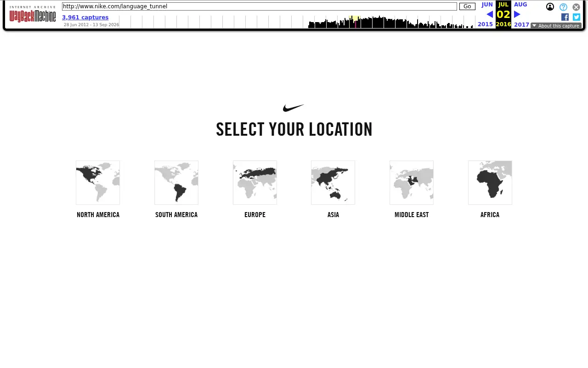Viewport: 588px width, 368px height.
Task: Go to next capture arrow
Action: 517,14
